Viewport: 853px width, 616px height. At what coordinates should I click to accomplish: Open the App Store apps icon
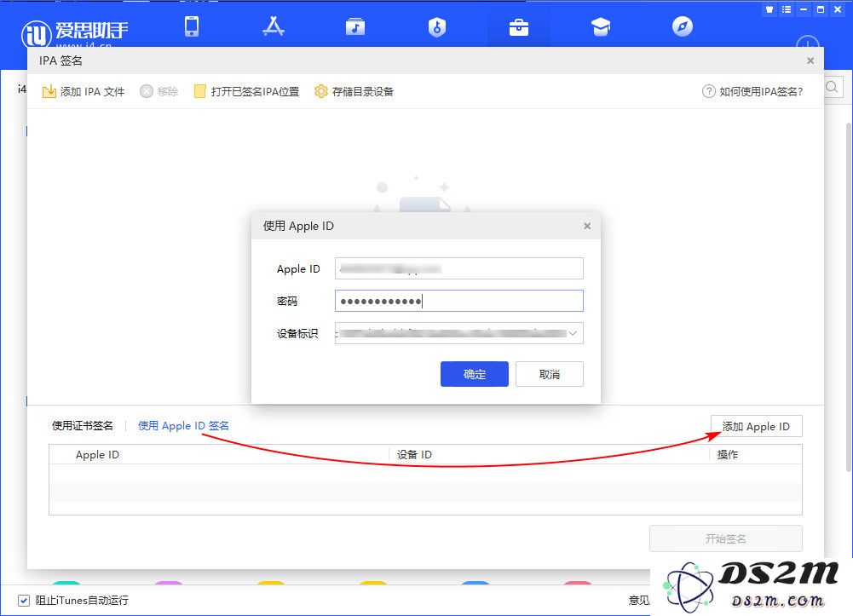(273, 26)
